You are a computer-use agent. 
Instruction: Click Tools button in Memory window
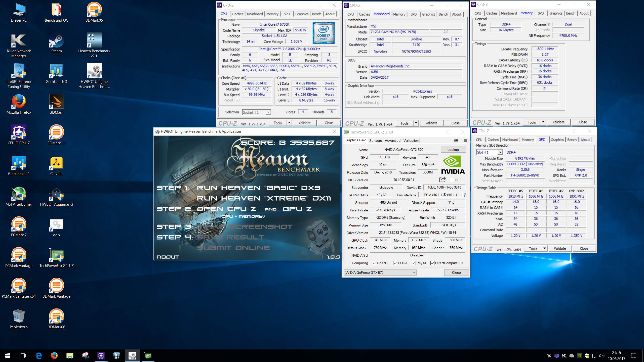point(532,122)
